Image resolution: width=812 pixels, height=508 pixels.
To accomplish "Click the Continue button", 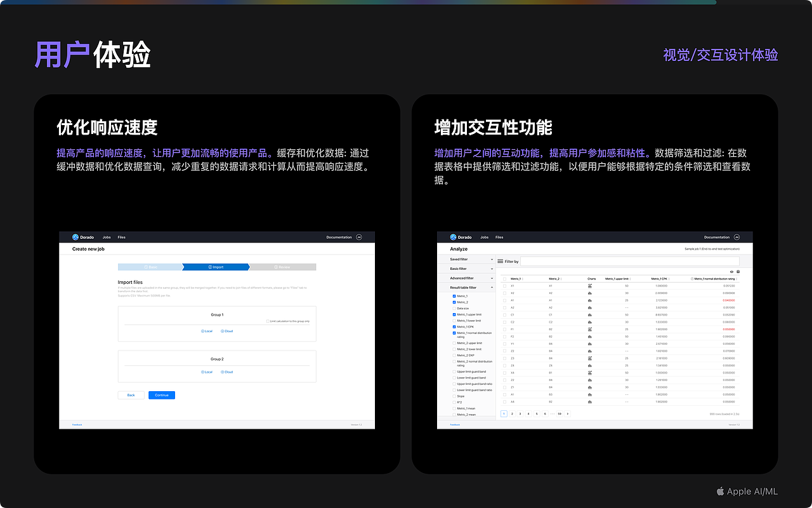I will click(162, 395).
